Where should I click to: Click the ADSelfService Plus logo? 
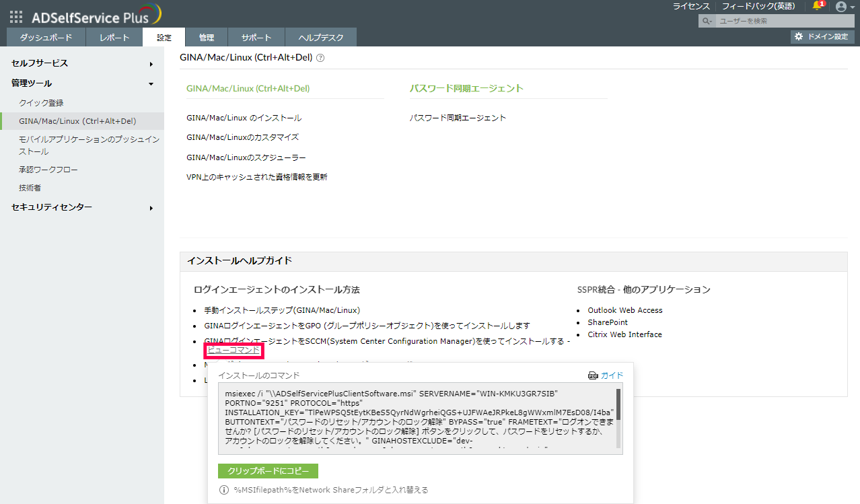coord(96,15)
